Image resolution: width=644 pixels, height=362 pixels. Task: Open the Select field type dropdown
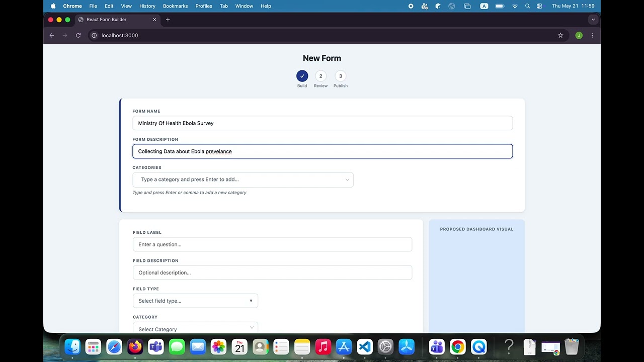coord(195,301)
